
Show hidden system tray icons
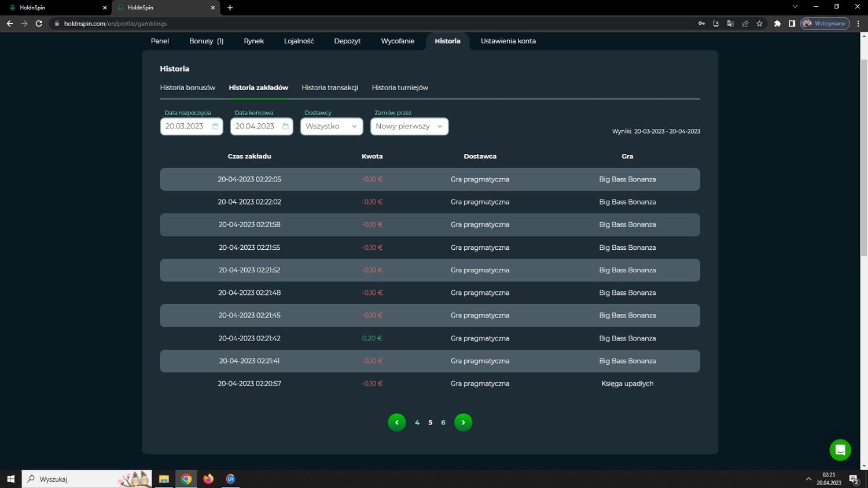(808, 479)
